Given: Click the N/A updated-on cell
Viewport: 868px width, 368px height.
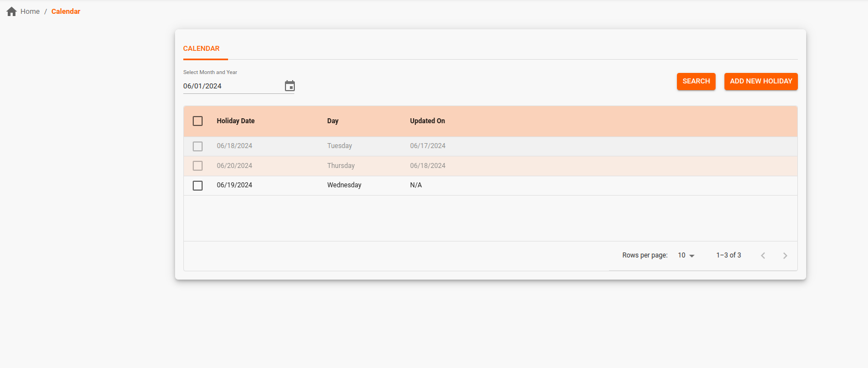Looking at the screenshot, I should click(416, 185).
